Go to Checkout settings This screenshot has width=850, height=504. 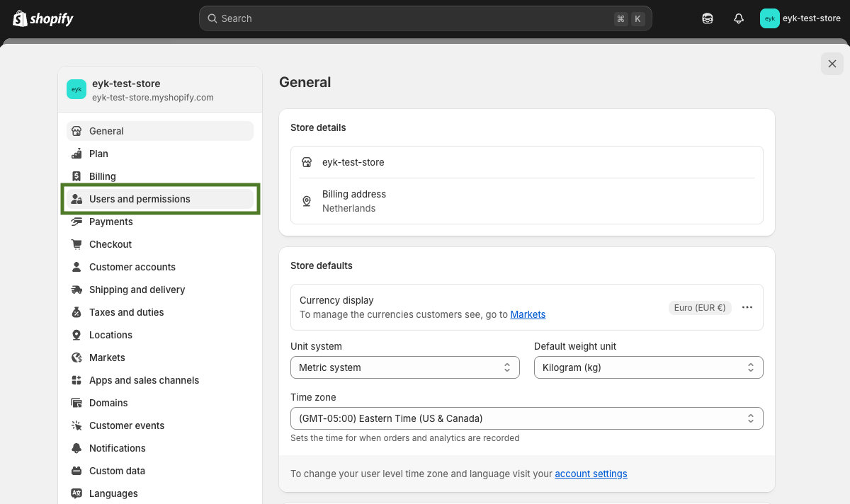(x=160, y=244)
